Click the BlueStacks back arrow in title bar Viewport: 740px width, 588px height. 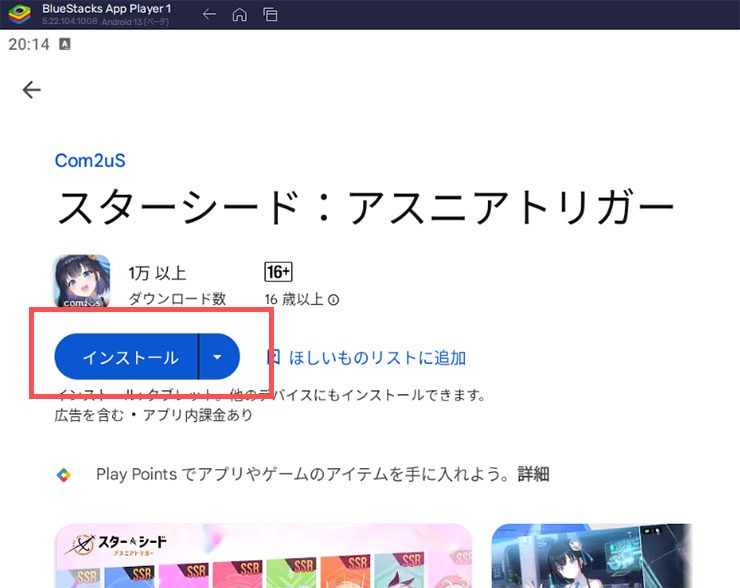click(209, 15)
